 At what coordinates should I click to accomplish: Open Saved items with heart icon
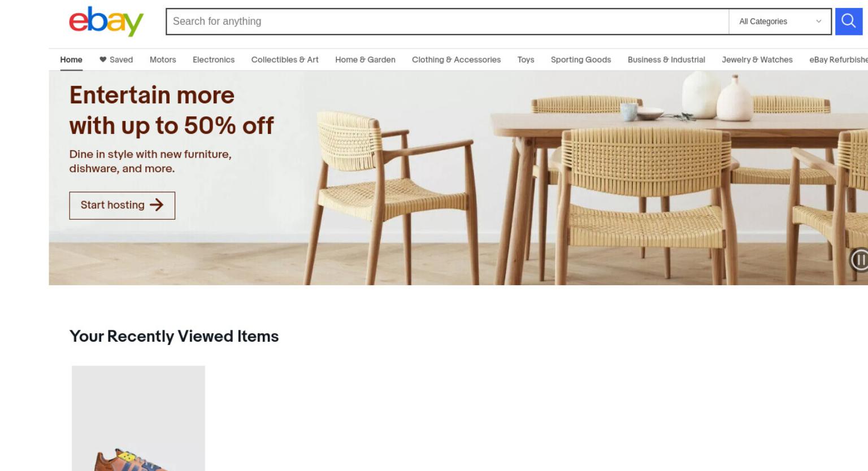(116, 60)
